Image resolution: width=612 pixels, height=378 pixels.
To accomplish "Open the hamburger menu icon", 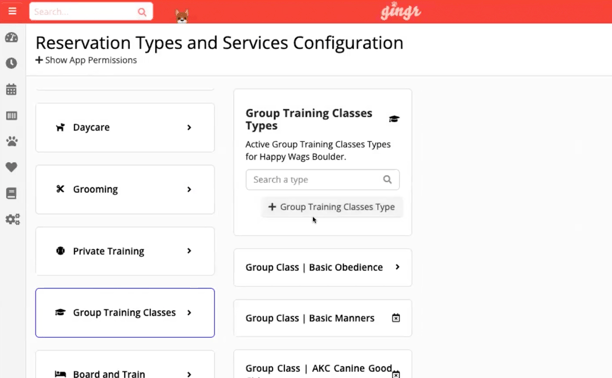I will tap(12, 11).
